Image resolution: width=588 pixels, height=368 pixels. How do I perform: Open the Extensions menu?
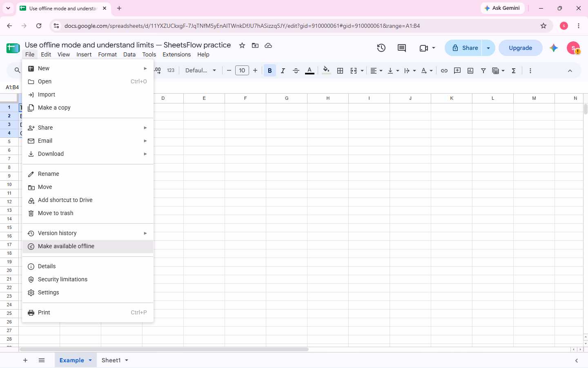tap(176, 54)
